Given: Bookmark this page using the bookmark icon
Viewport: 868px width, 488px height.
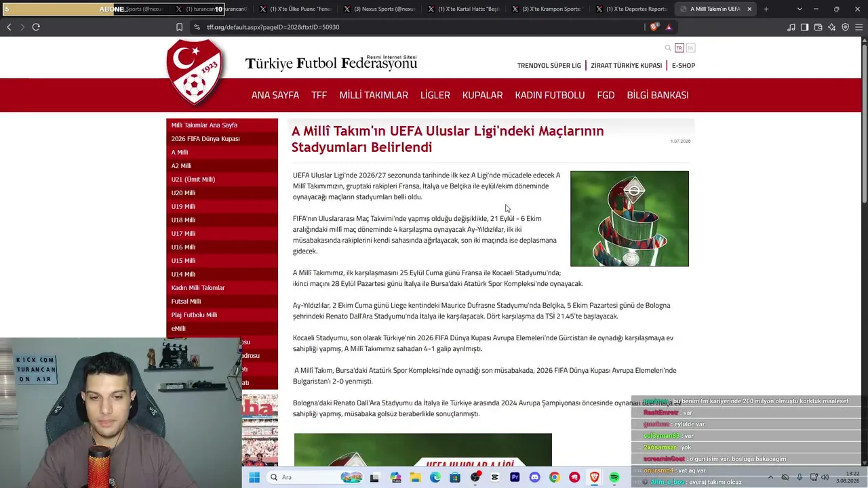Looking at the screenshot, I should pyautogui.click(x=179, y=27).
